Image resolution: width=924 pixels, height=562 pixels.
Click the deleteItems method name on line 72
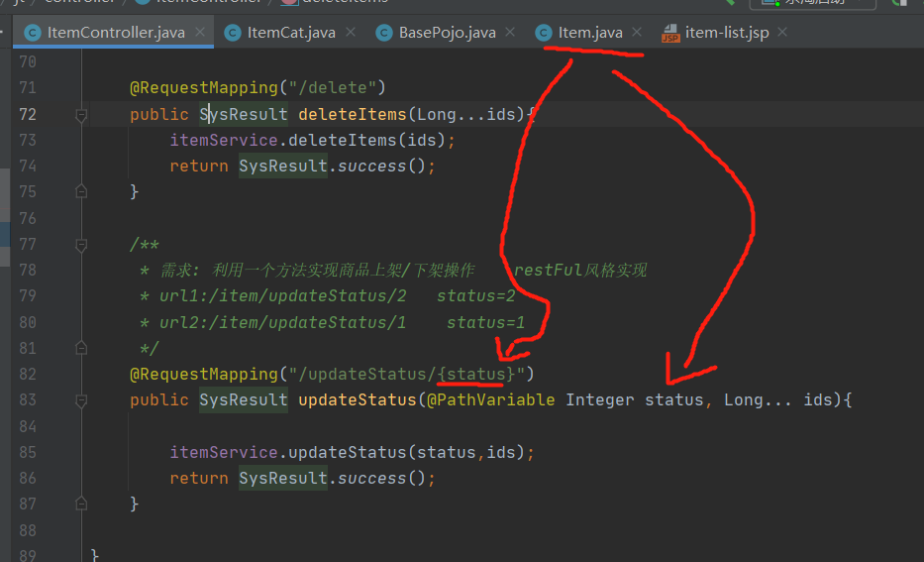352,114
